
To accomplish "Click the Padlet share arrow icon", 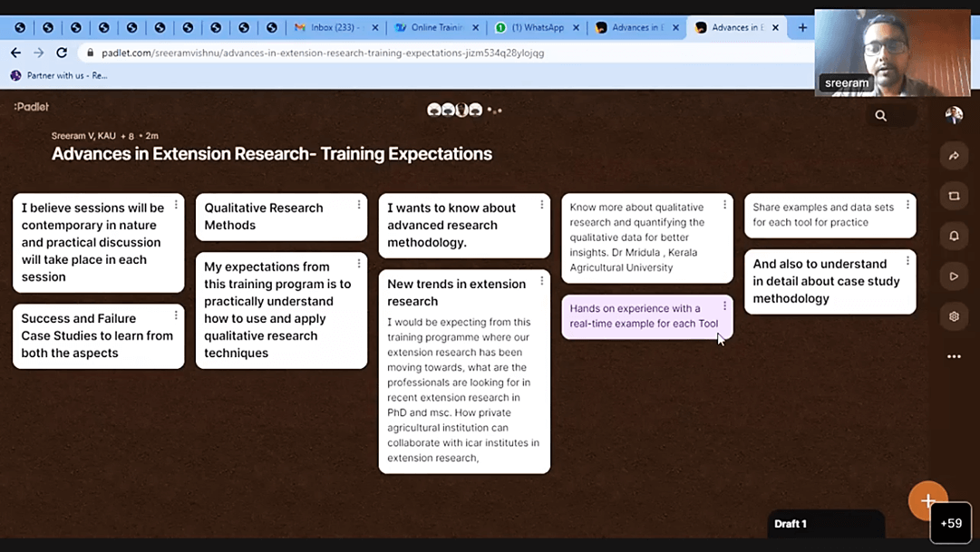I will click(954, 156).
